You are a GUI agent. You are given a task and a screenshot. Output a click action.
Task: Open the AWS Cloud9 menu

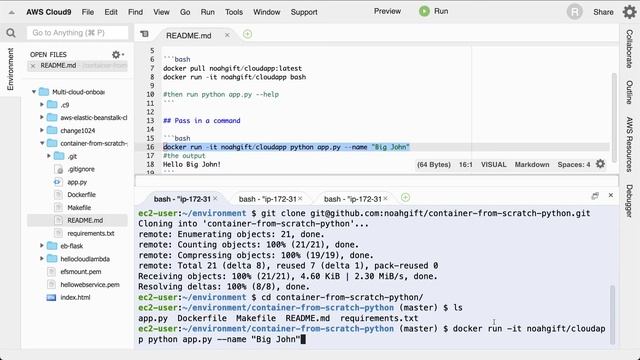click(x=49, y=12)
